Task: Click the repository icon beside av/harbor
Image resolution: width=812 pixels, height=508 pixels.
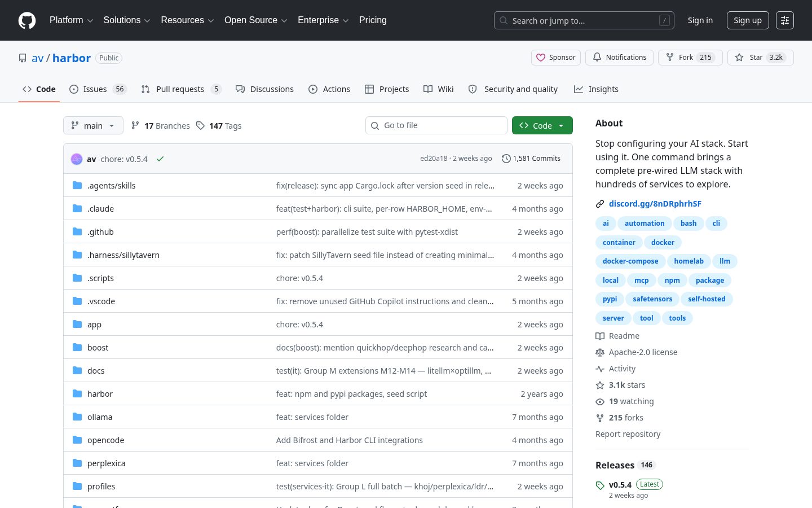Action: tap(23, 58)
